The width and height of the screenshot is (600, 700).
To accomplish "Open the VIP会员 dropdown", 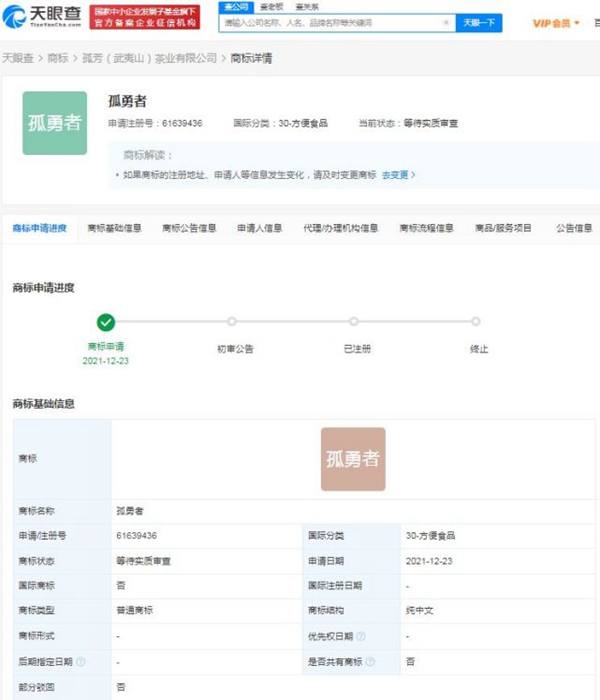I will coord(557,23).
